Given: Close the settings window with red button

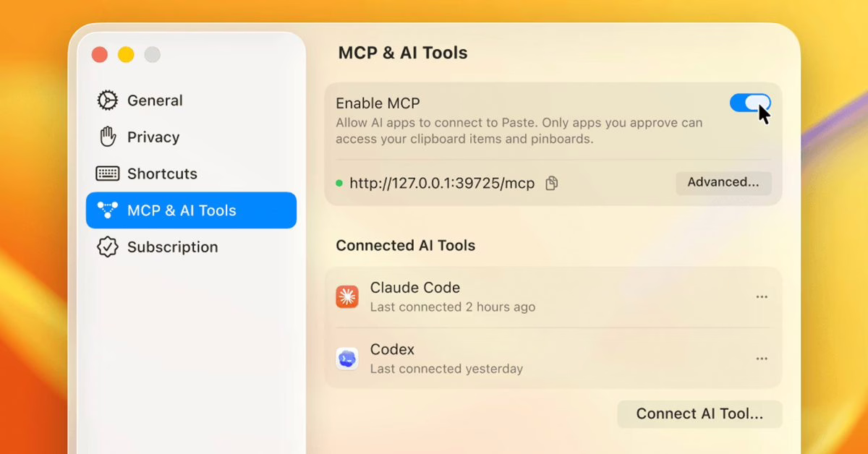Looking at the screenshot, I should click(x=100, y=54).
